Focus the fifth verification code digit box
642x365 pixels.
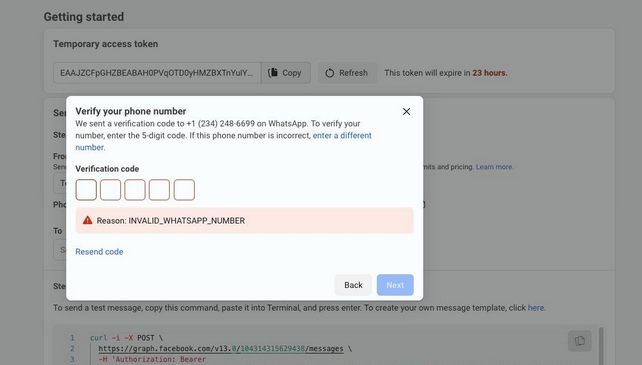pyautogui.click(x=184, y=190)
